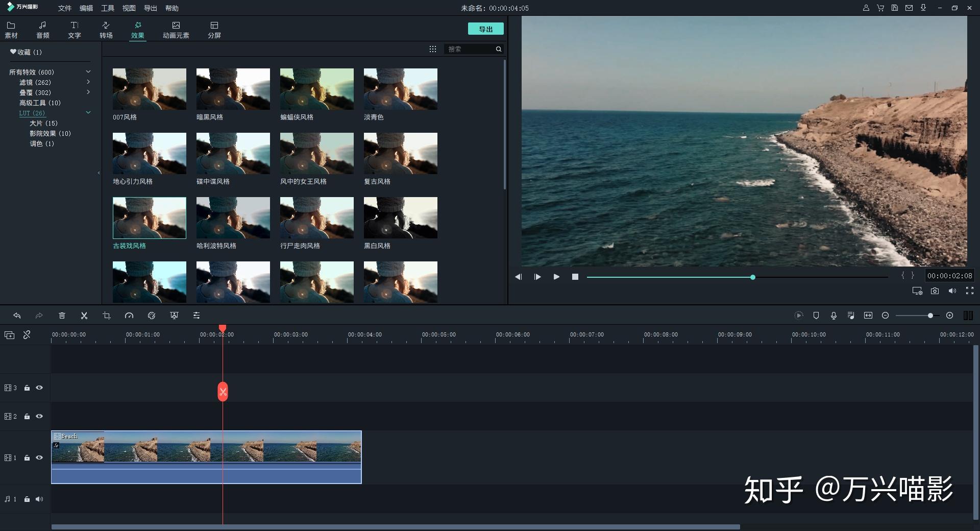Toggle visibility eye of video track 3
This screenshot has height=531, width=980.
tap(39, 388)
